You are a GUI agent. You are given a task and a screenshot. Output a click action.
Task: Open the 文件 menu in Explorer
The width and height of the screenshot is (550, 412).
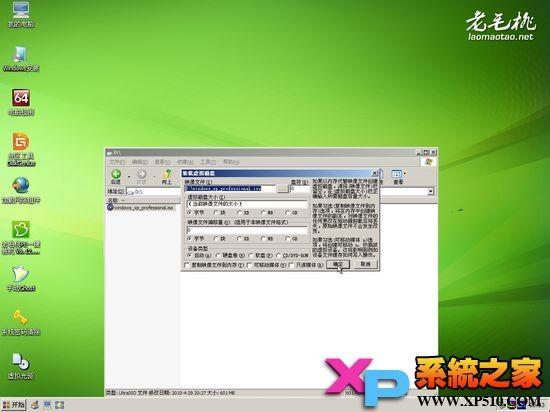click(117, 162)
